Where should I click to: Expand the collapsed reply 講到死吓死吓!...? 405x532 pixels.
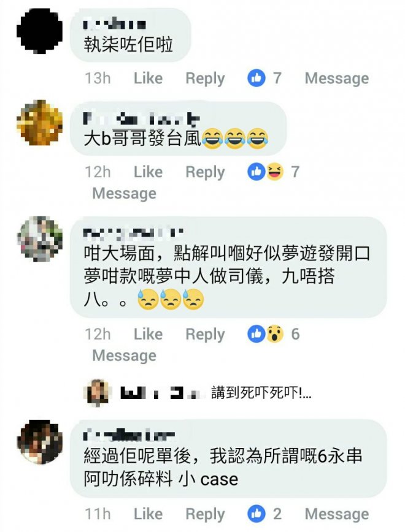(x=261, y=393)
